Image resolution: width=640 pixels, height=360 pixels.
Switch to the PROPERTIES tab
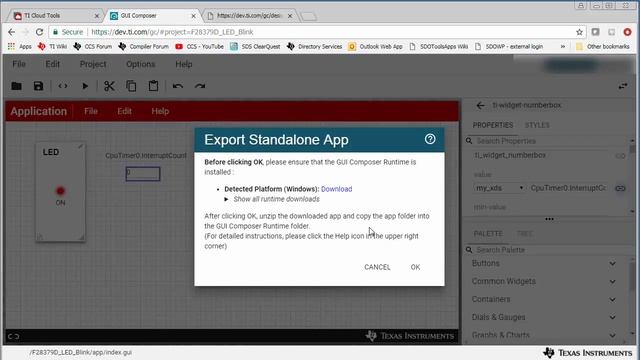tap(493, 125)
